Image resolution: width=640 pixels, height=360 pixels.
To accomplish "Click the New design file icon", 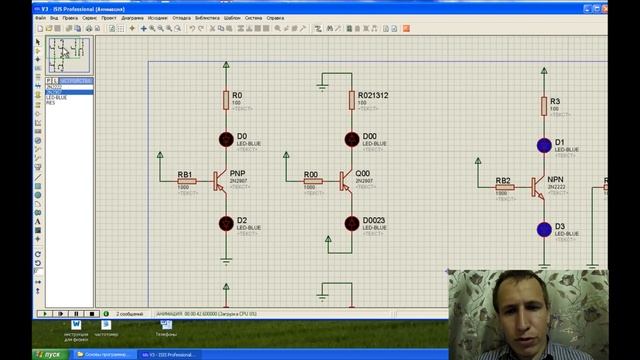I will (40, 29).
